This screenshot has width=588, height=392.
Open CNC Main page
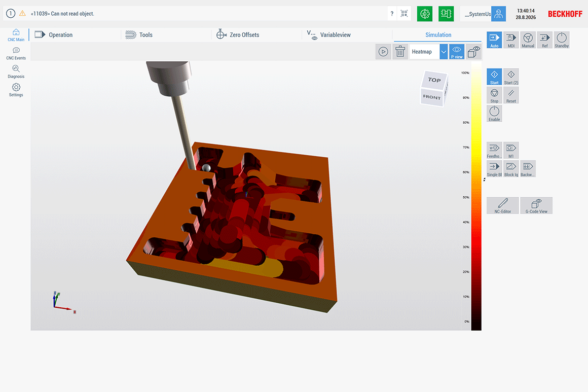pos(16,35)
